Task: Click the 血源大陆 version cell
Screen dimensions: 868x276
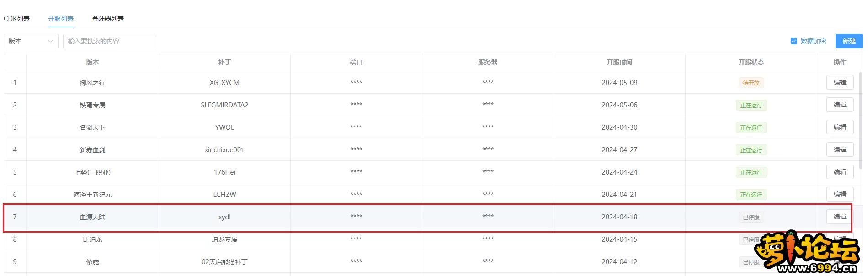Action: 92,217
